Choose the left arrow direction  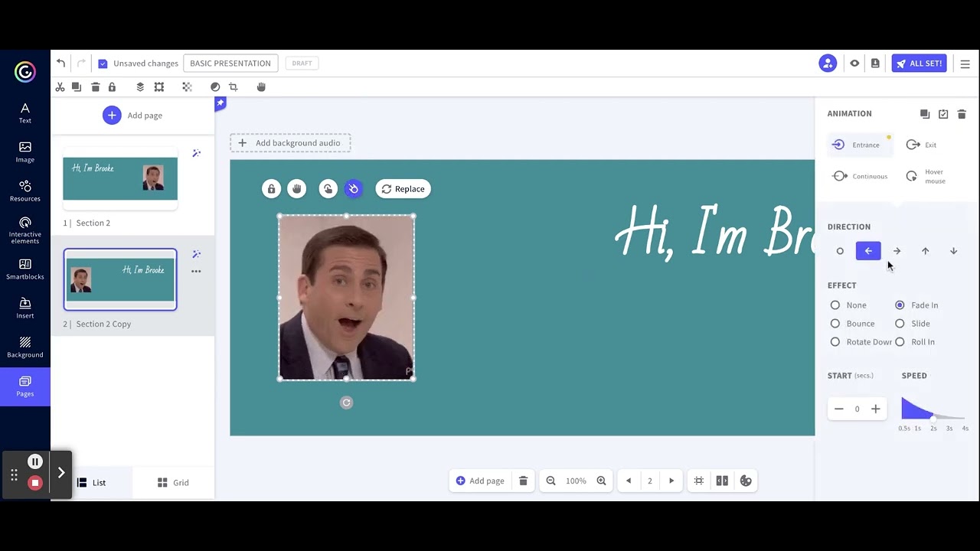point(868,251)
